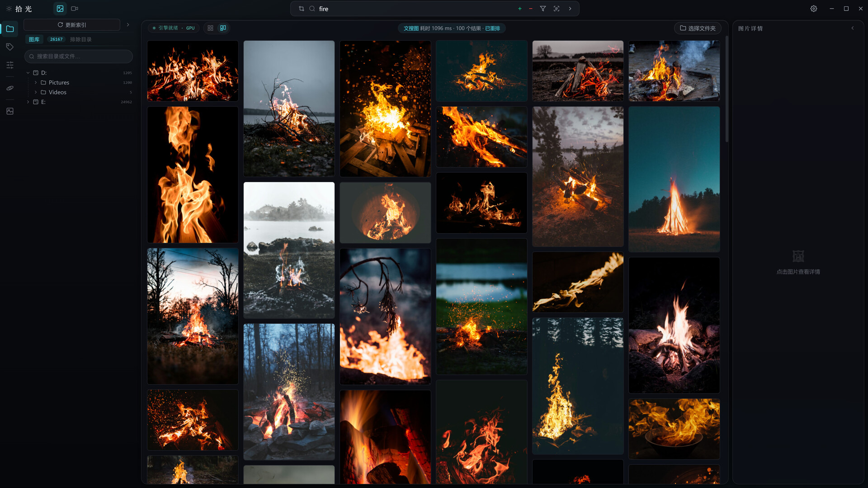Click the results vertical scrollbar thumb
Image resolution: width=868 pixels, height=488 pixels.
pyautogui.click(x=726, y=89)
